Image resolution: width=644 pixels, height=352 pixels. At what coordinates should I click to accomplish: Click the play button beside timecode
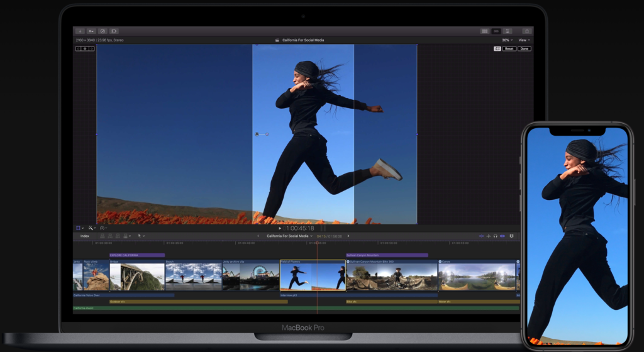tap(280, 229)
